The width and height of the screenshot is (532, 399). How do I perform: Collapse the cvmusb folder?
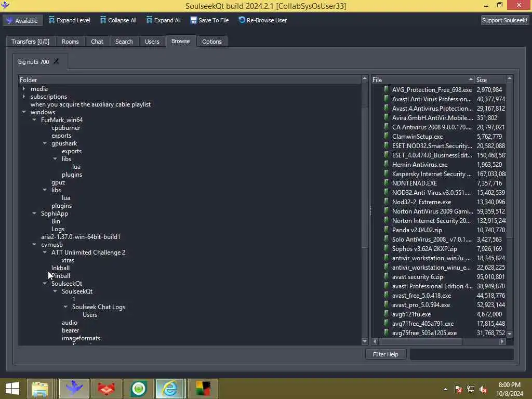(x=34, y=245)
